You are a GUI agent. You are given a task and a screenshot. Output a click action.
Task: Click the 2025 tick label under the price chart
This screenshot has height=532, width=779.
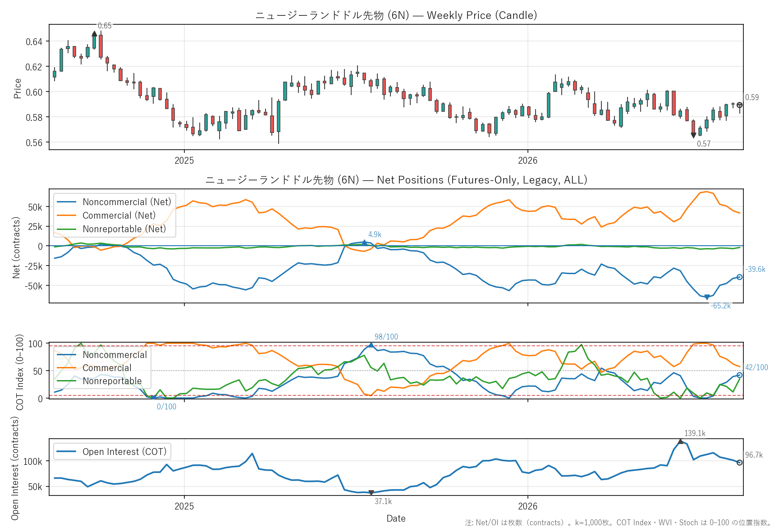pos(184,161)
